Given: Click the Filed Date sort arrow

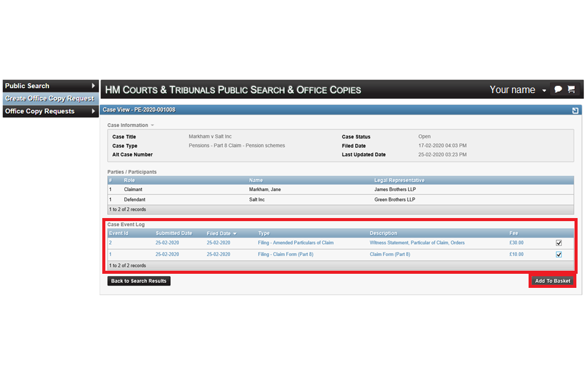Looking at the screenshot, I should tap(235, 233).
